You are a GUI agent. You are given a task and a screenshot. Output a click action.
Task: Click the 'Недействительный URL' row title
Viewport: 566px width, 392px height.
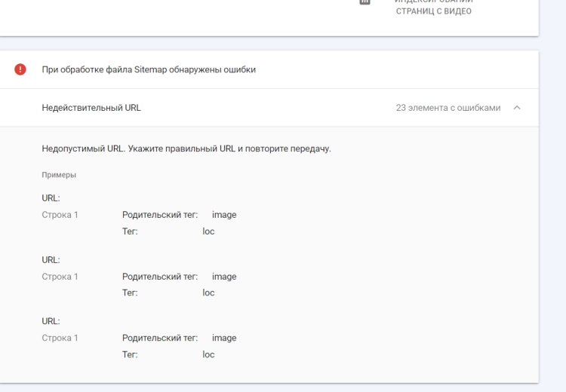click(x=91, y=108)
